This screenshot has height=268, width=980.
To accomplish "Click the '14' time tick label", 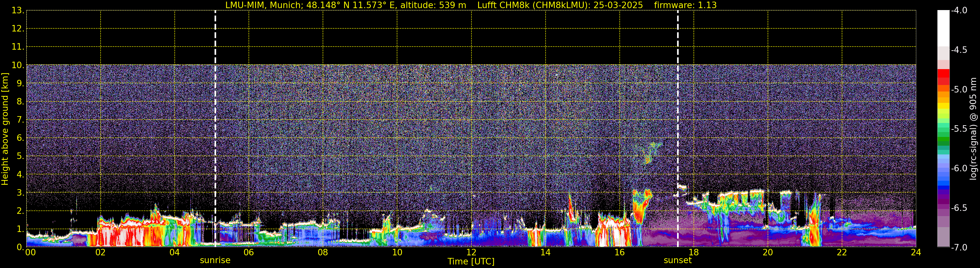I will [x=545, y=252].
